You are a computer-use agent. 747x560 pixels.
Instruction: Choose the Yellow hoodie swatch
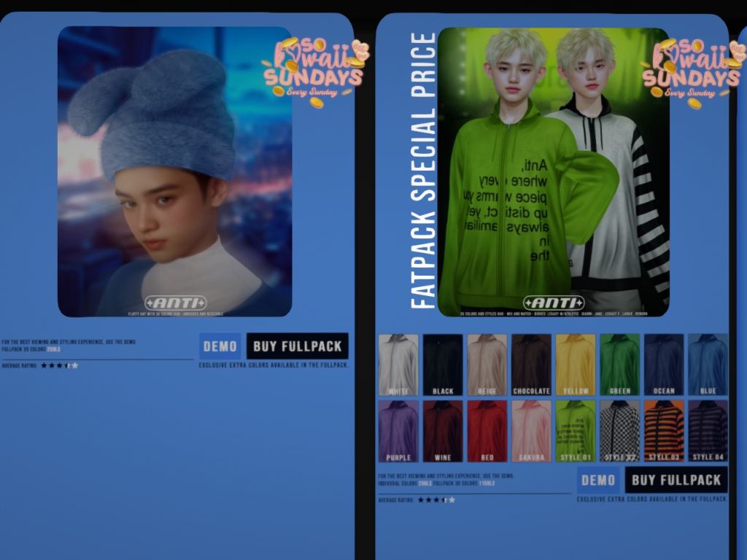tap(576, 365)
